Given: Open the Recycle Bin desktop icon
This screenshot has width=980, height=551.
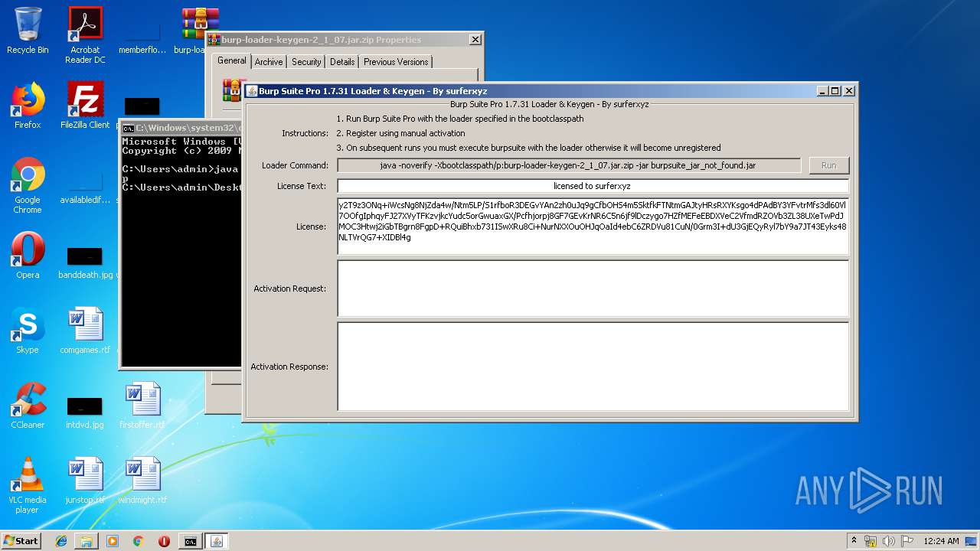Looking at the screenshot, I should tap(28, 31).
